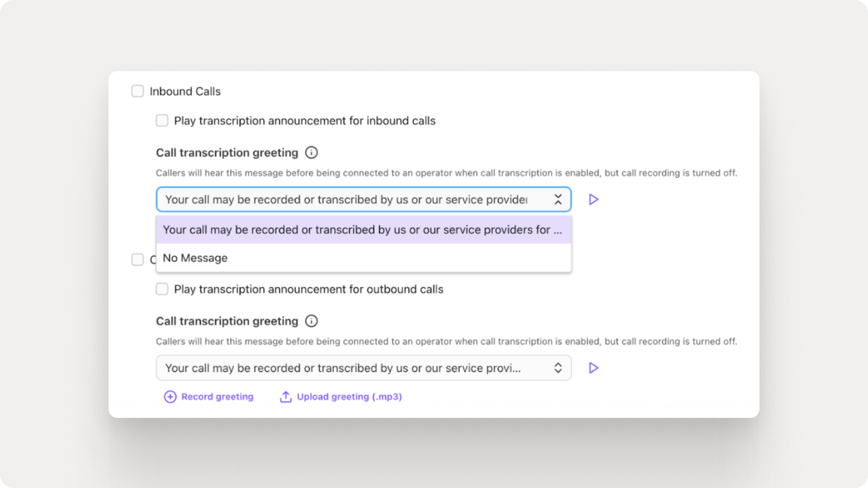Click the info icon beside outbound Call transcription greeting
This screenshot has width=868, height=488.
(311, 321)
